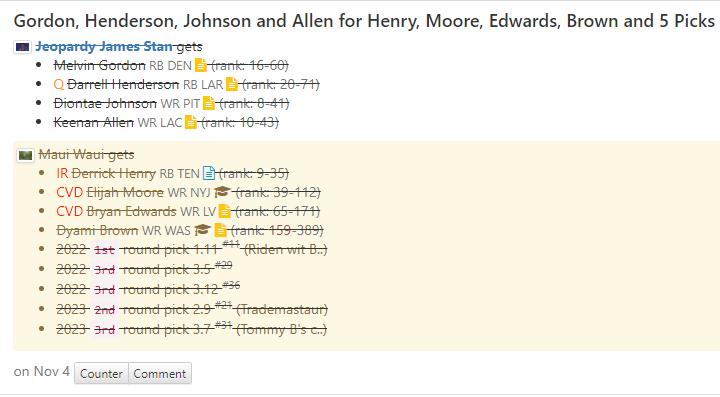720x397 pixels.
Task: Click the rookie graduation cap beside Elijah Moore
Action: [x=222, y=192]
